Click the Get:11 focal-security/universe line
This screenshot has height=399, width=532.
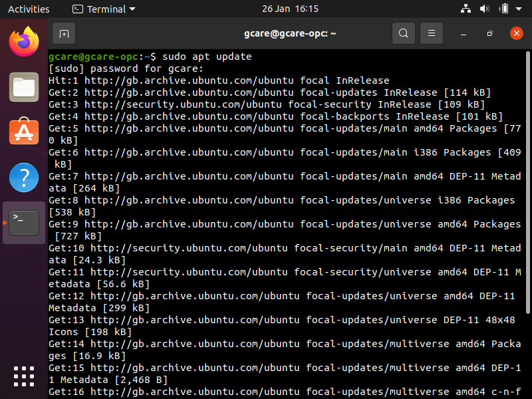pyautogui.click(x=285, y=272)
